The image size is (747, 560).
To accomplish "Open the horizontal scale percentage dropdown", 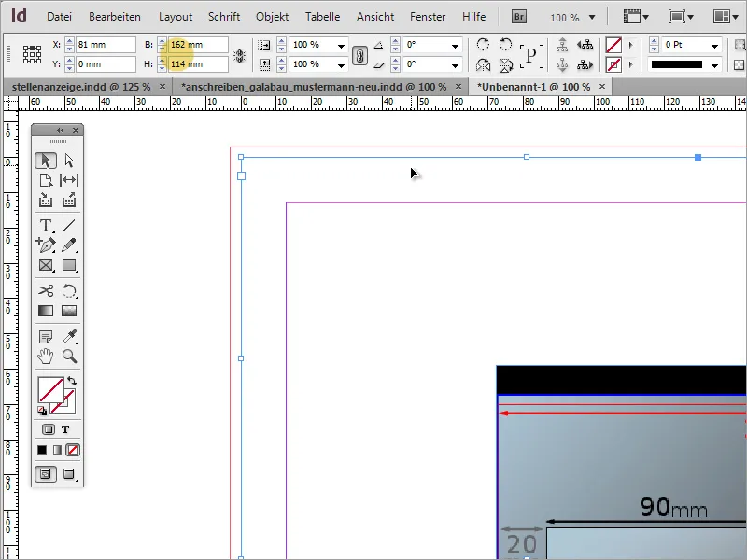I will pyautogui.click(x=341, y=46).
